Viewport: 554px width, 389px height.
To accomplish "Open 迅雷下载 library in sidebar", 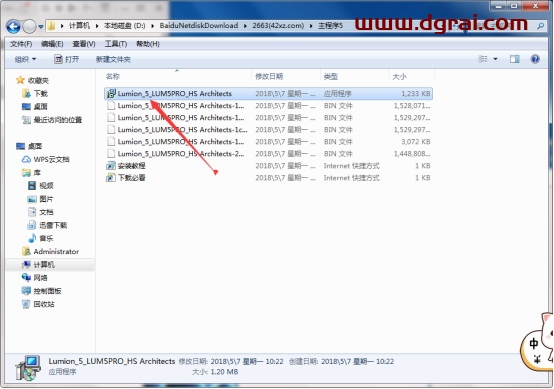I will tap(47, 225).
